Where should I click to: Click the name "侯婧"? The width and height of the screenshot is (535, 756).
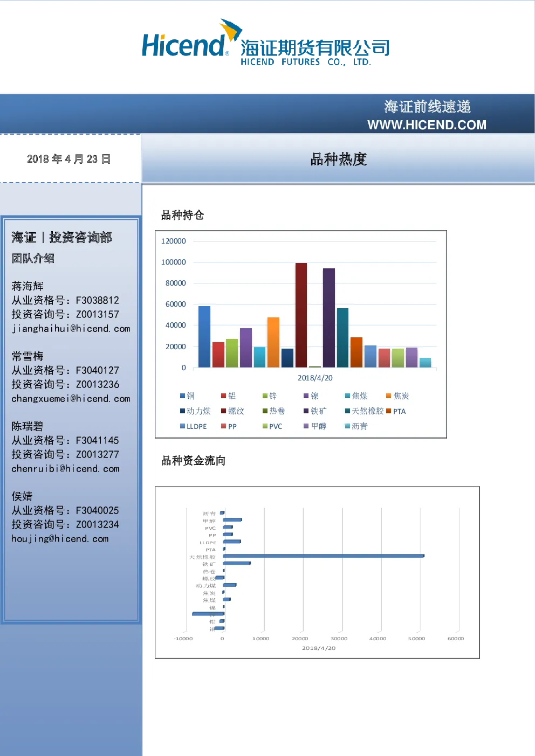tap(22, 496)
